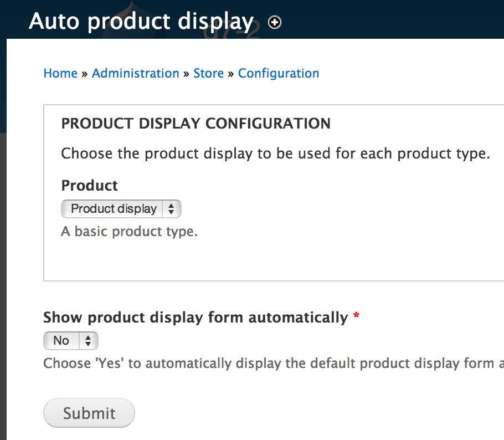
Task: Click the stepper arrows on the 'No' select box
Action: pos(89,340)
